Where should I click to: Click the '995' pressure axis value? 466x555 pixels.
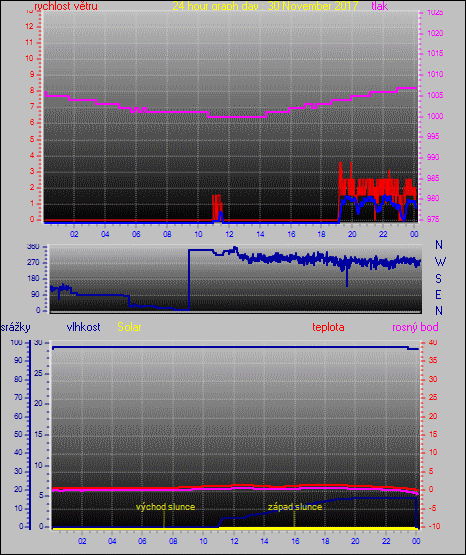coord(433,136)
